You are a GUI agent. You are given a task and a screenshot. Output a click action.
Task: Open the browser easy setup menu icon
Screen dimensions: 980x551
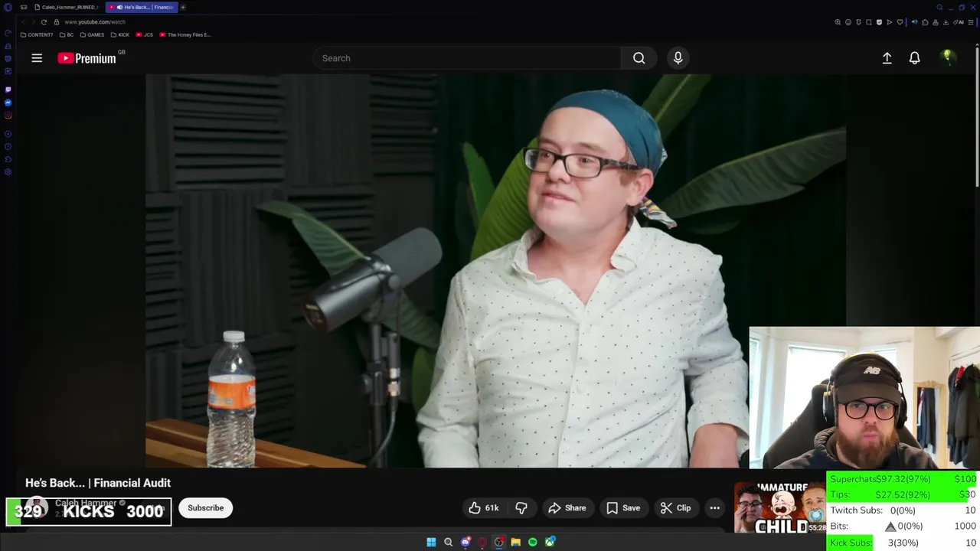point(970,22)
